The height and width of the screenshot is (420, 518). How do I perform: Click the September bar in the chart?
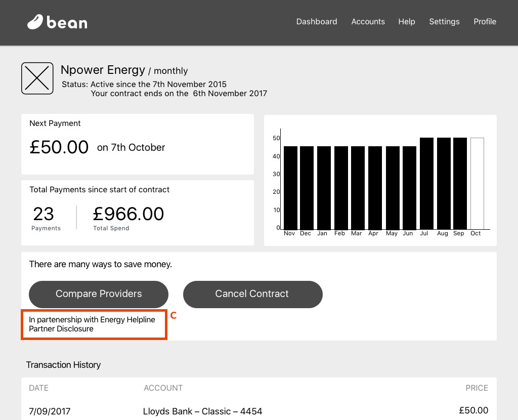460,183
